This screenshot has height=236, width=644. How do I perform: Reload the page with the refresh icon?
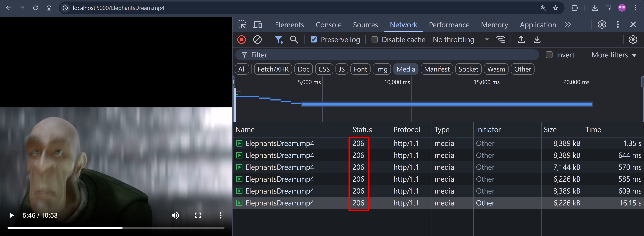[36, 8]
